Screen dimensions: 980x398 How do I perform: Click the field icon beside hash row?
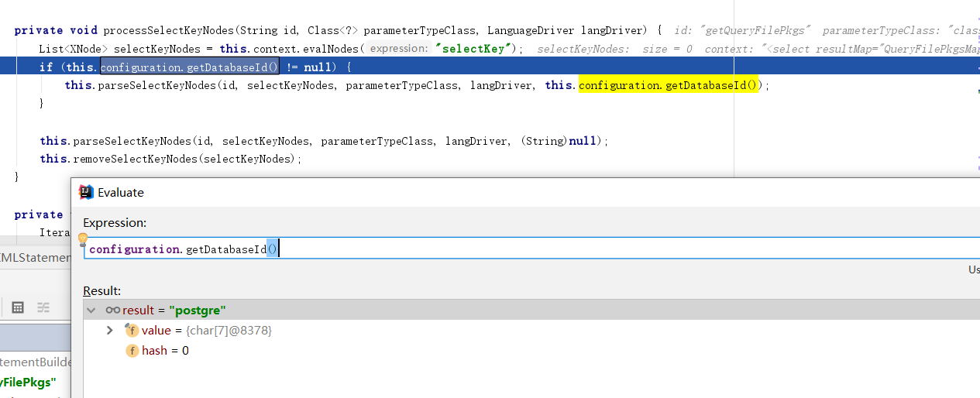point(132,351)
